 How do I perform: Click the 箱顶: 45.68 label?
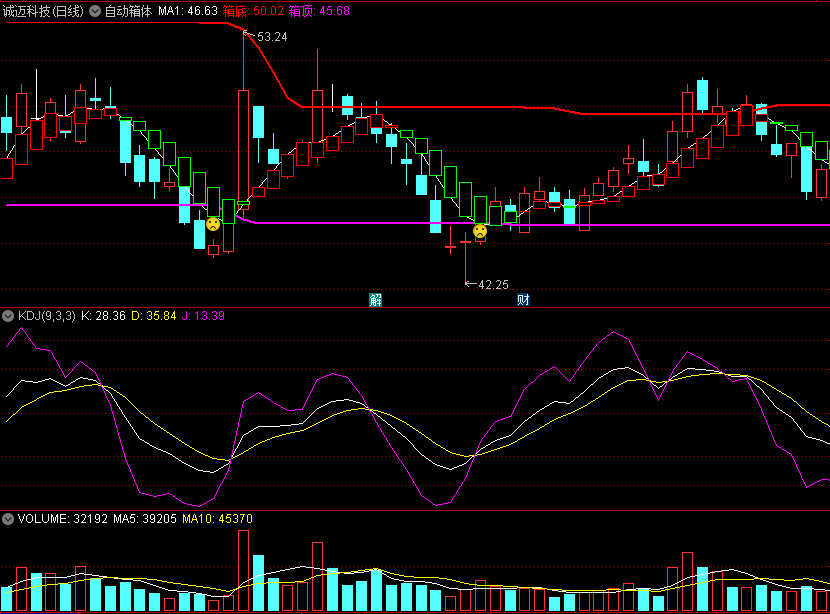(319, 11)
